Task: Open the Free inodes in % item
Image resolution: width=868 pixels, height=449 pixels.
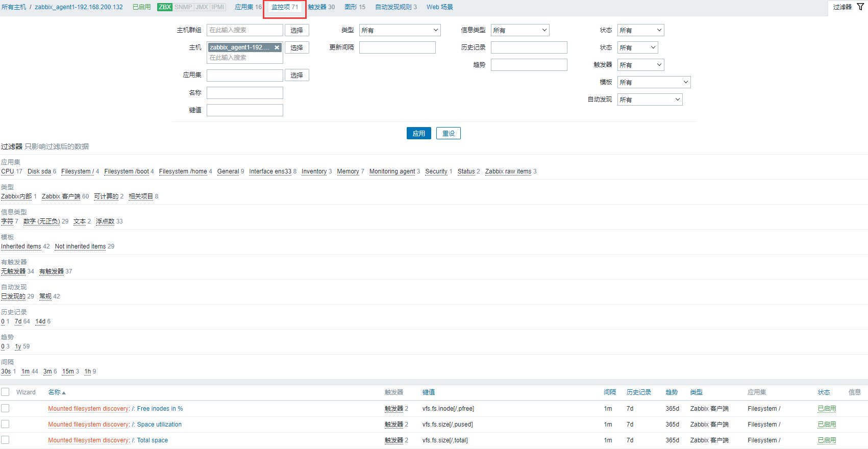Action: click(160, 409)
